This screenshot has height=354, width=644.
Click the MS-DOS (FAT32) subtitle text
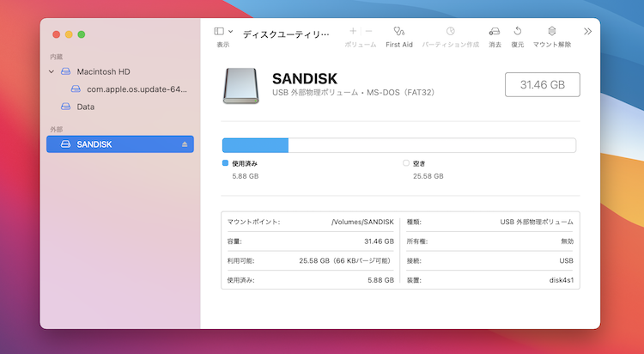(400, 93)
